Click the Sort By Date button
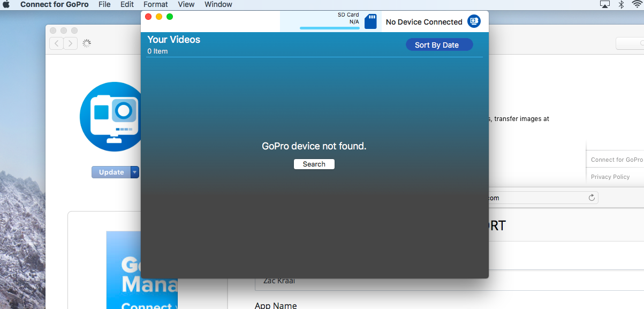 point(440,44)
